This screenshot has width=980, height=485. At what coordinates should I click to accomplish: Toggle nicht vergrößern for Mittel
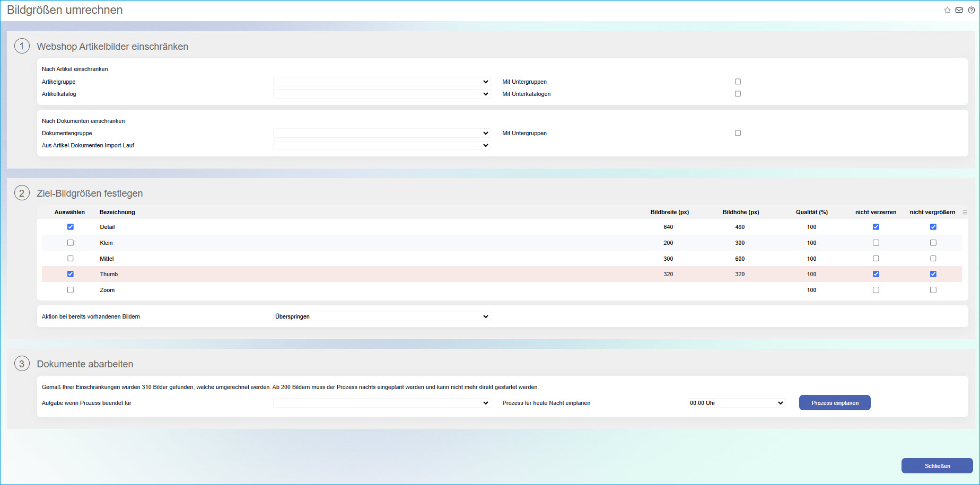click(933, 259)
